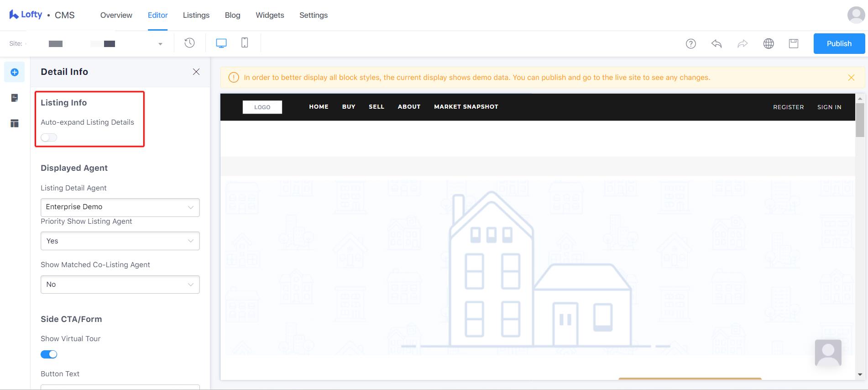The height and width of the screenshot is (390, 868).
Task: Open the Settings tab
Action: [314, 15]
